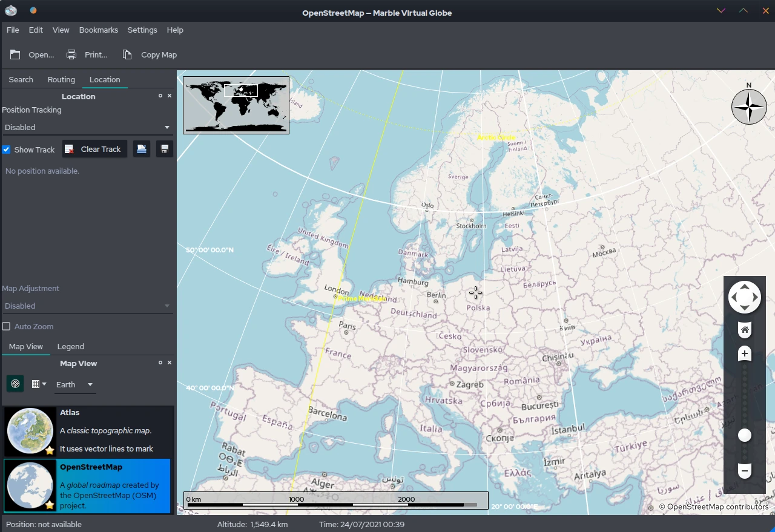The width and height of the screenshot is (775, 532).
Task: Toggle favorite star on OpenStreetMap theme
Action: click(50, 505)
